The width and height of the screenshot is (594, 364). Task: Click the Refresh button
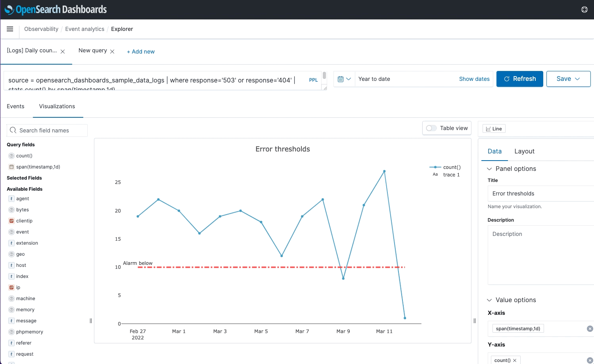tap(519, 79)
